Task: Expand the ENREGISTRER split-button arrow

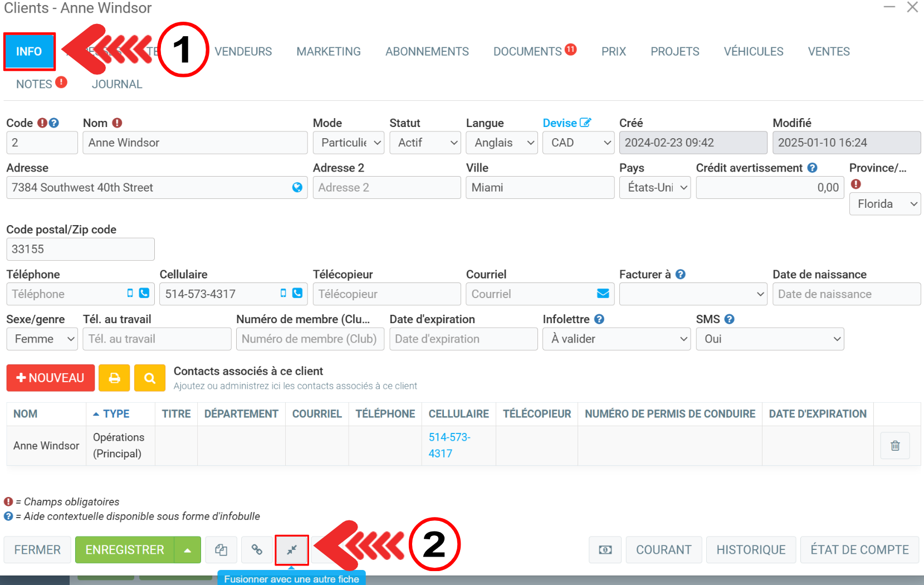Action: [x=188, y=550]
